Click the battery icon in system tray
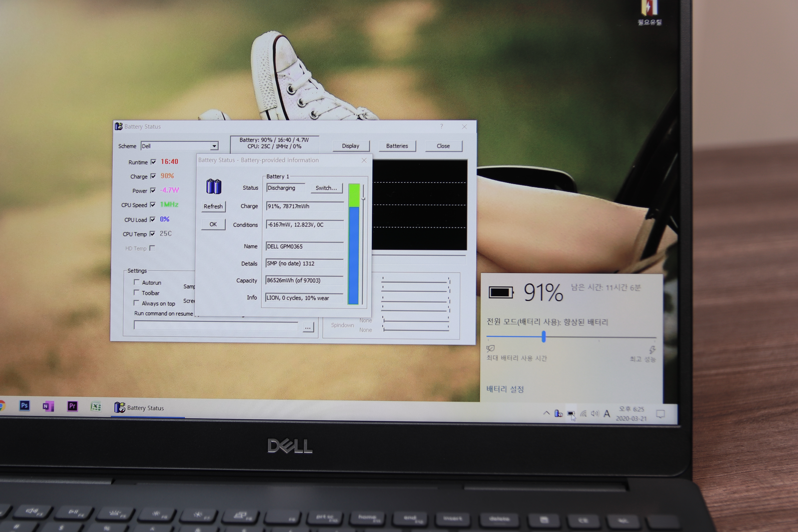 pos(571,414)
